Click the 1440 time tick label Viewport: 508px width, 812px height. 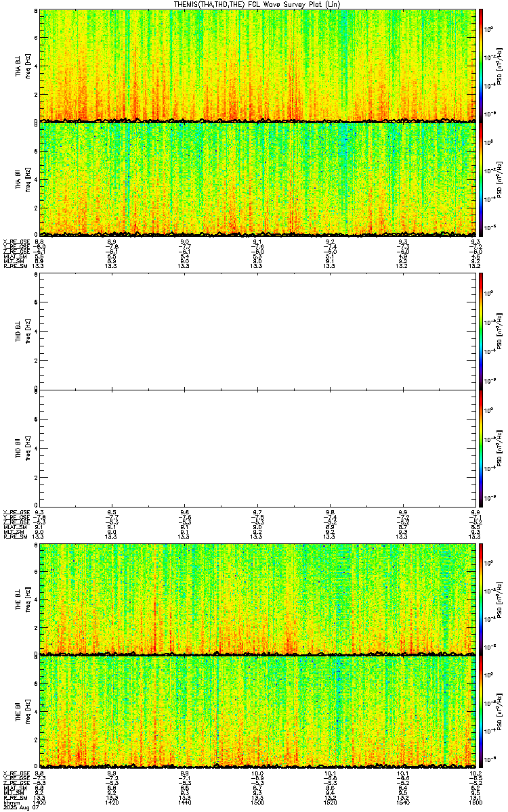[184, 804]
